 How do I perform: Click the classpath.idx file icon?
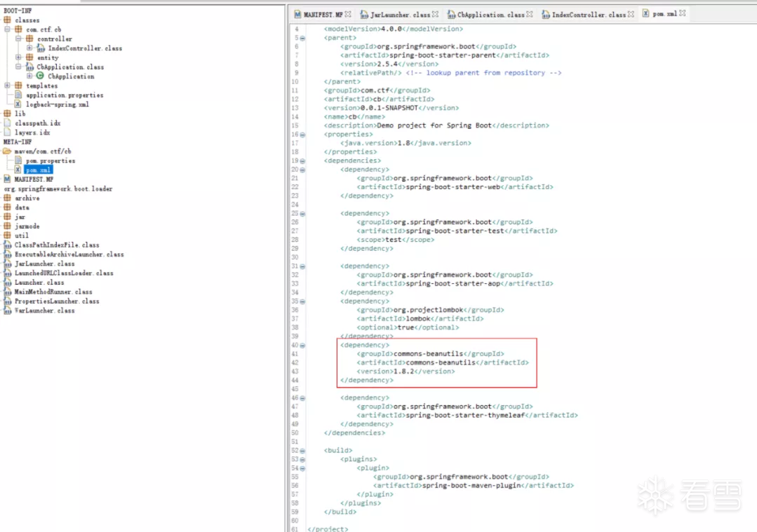pos(7,123)
